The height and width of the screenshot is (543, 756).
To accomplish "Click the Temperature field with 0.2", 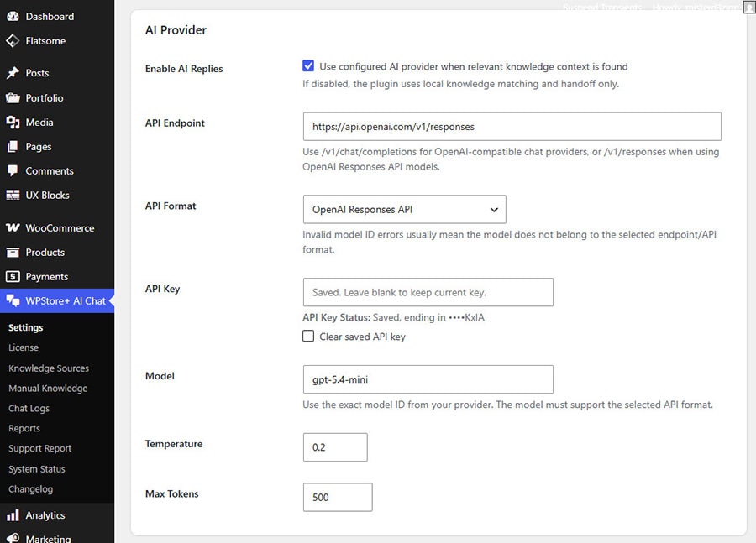I will [335, 447].
